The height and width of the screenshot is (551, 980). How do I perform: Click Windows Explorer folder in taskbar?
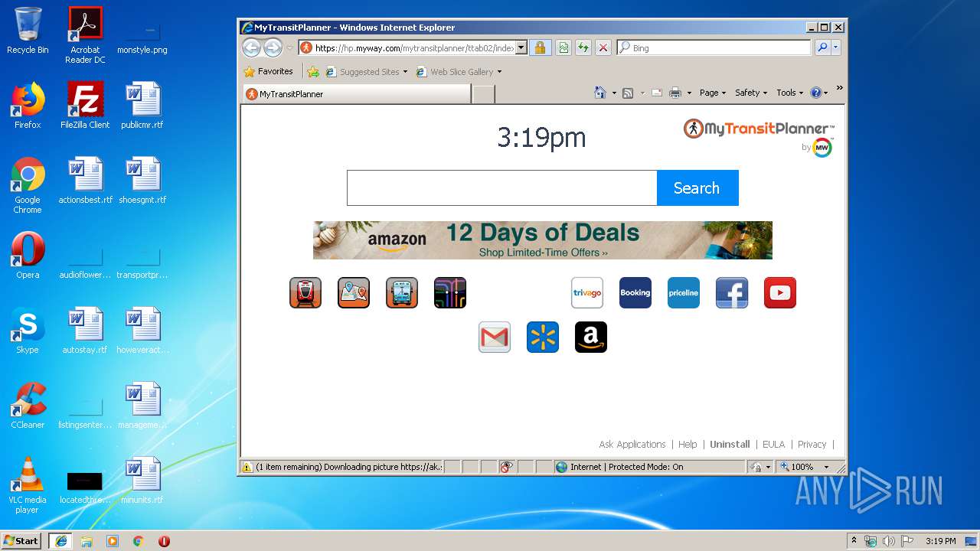(87, 541)
